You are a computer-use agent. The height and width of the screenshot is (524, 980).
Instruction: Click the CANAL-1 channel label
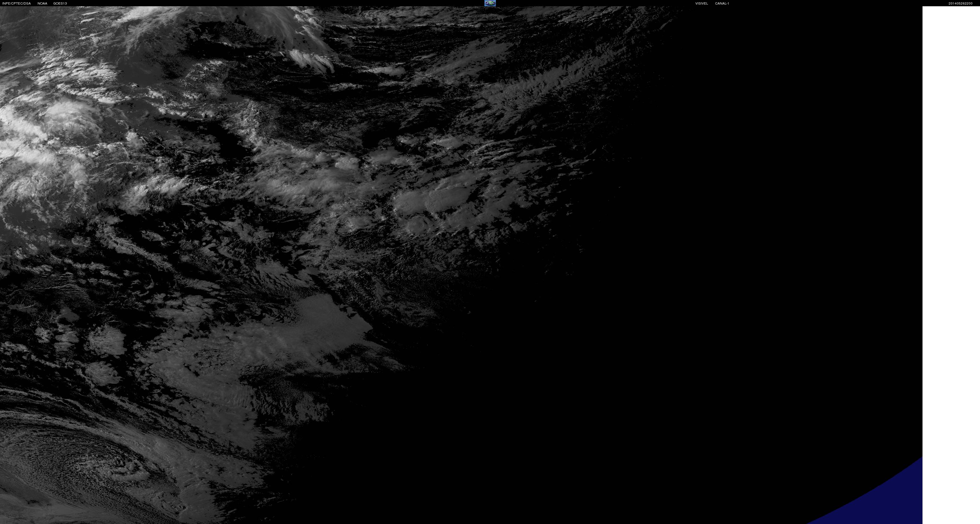point(722,3)
